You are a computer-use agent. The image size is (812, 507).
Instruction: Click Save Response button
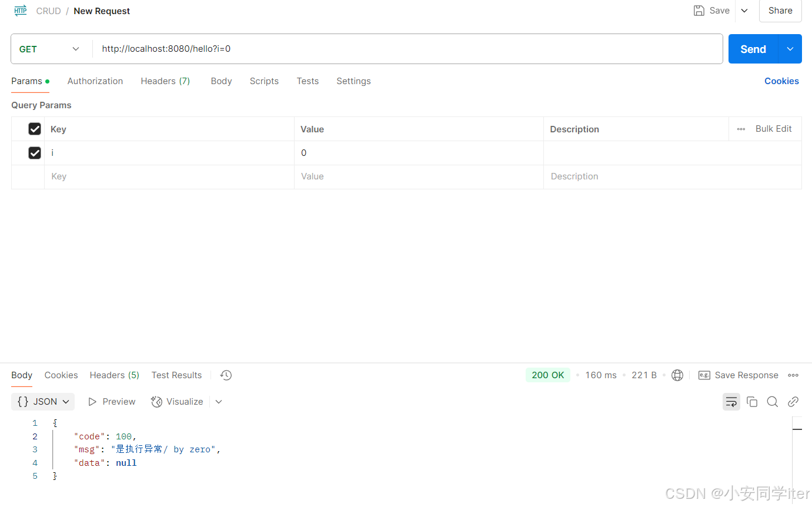(x=739, y=375)
